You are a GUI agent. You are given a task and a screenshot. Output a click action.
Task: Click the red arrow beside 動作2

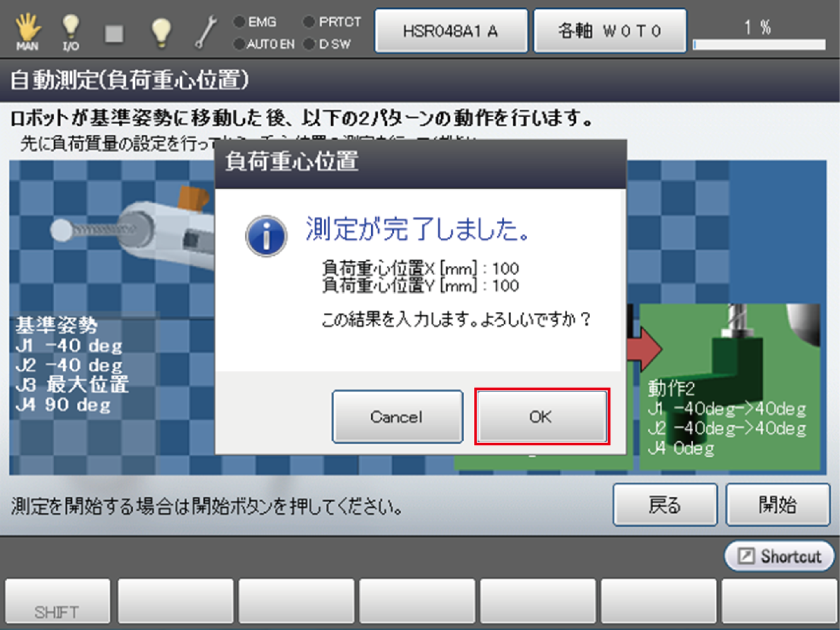(x=645, y=348)
